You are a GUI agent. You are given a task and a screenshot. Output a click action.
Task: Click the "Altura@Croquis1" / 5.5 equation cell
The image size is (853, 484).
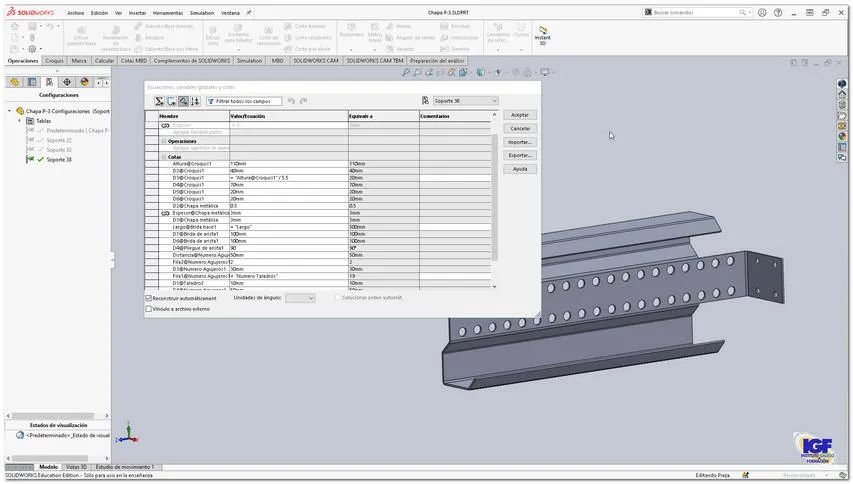[289, 178]
